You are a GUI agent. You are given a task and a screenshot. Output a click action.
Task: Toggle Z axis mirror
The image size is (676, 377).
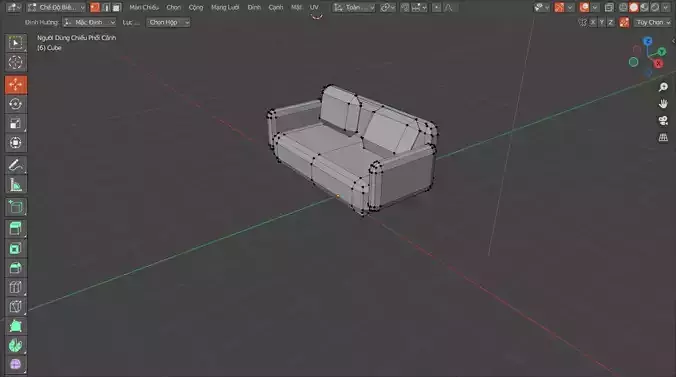(610, 22)
